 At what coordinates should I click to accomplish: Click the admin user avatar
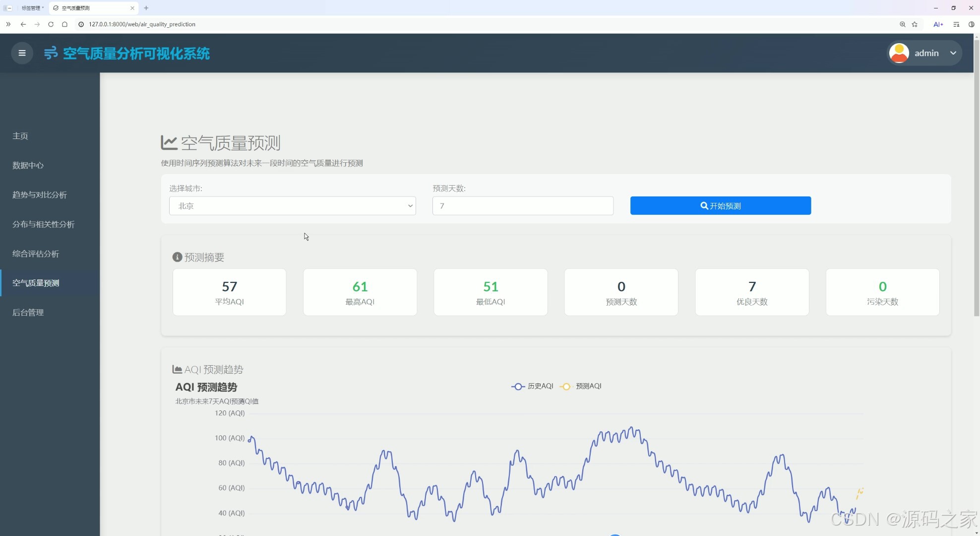click(899, 53)
